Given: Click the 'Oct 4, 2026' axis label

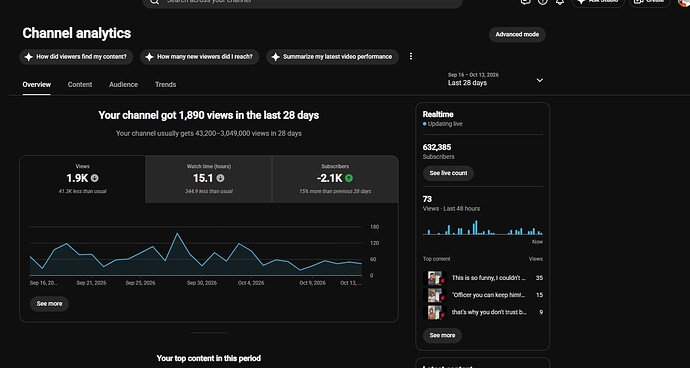Looking at the screenshot, I should (x=251, y=283).
